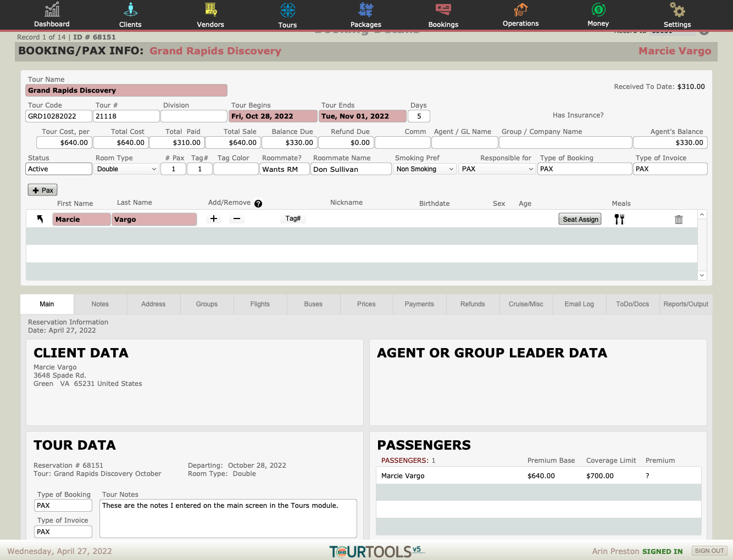Click the Coverage Limit value $700.00
Image resolution: width=733 pixels, height=560 pixels.
600,476
